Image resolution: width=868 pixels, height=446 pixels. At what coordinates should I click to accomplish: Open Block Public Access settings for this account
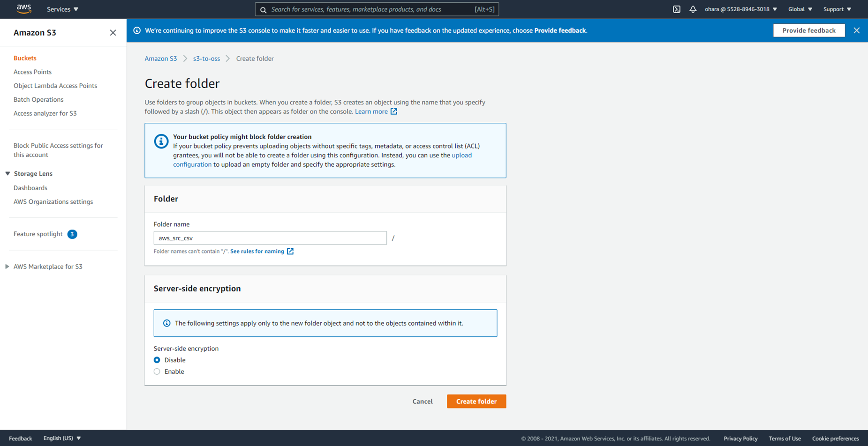(58, 150)
